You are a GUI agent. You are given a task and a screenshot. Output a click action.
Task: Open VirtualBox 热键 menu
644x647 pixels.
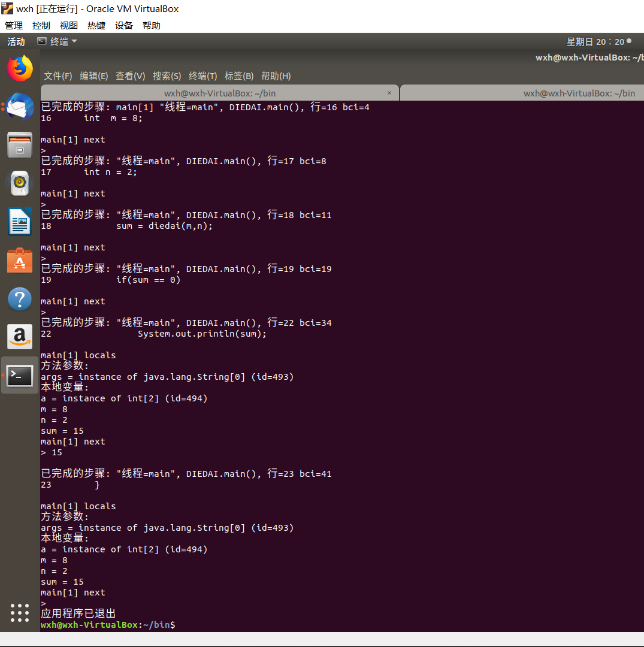pyautogui.click(x=96, y=26)
